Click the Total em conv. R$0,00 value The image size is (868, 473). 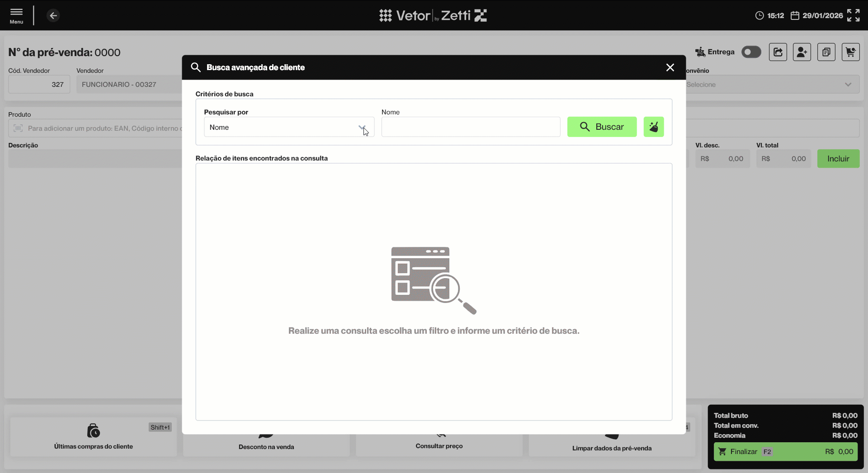tap(844, 426)
